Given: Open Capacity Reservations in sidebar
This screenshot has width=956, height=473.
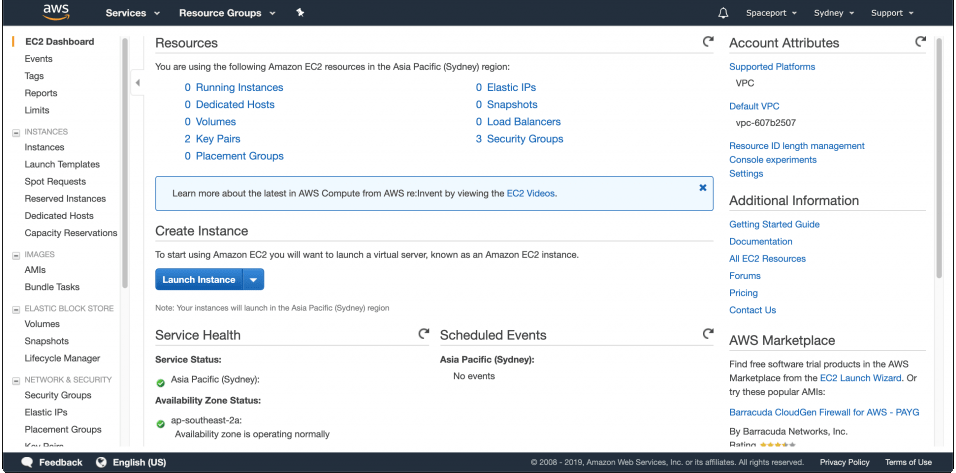Looking at the screenshot, I should click(x=71, y=232).
